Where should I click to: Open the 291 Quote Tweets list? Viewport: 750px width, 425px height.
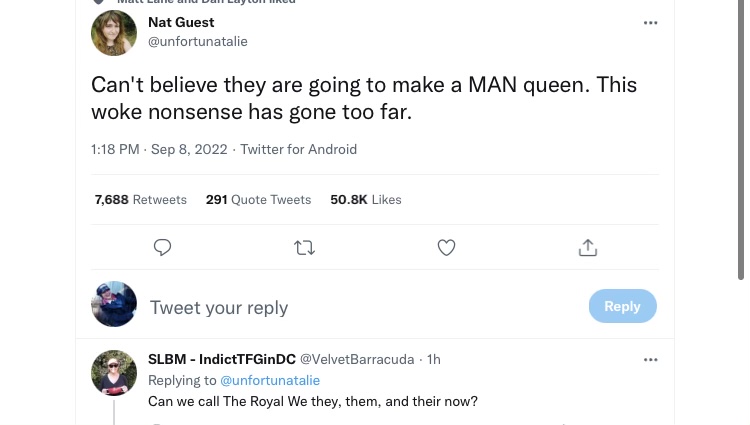coord(258,200)
